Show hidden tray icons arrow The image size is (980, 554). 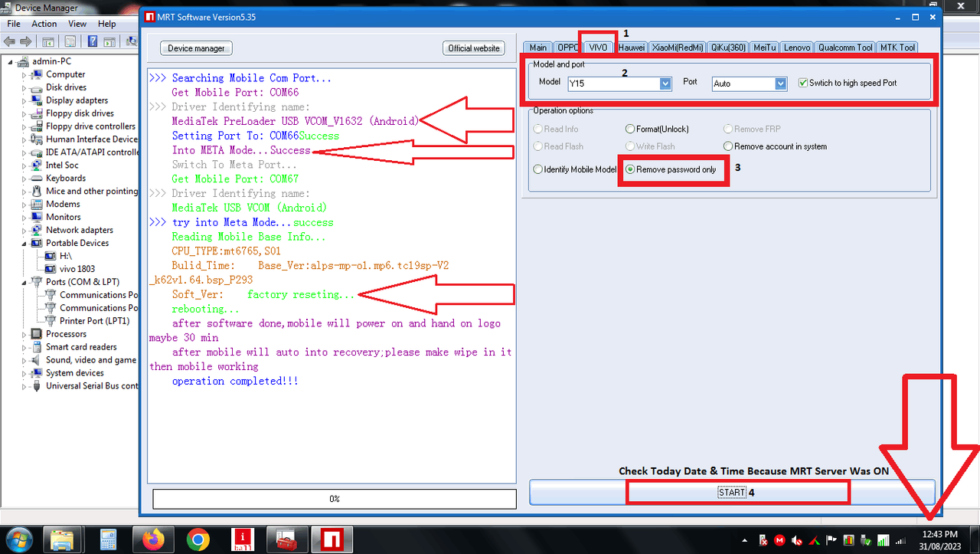pos(745,540)
